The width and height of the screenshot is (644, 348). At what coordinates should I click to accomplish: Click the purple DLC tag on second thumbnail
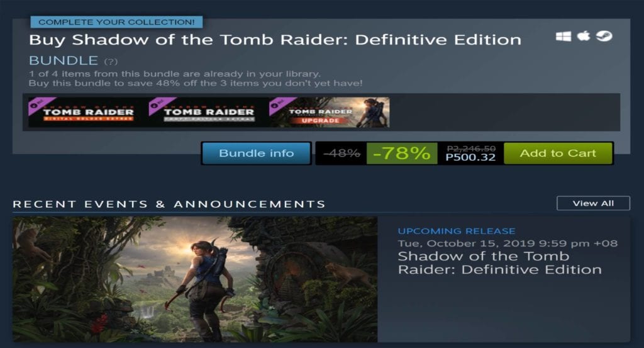[160, 104]
